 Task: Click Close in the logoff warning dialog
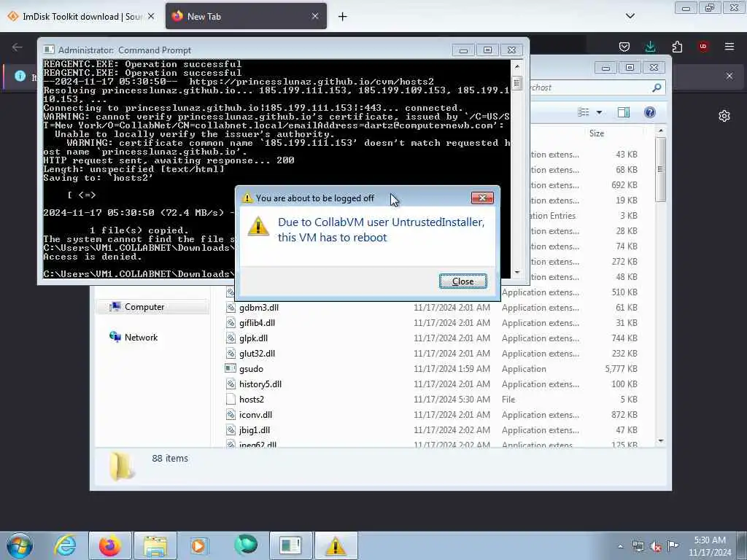[462, 281]
